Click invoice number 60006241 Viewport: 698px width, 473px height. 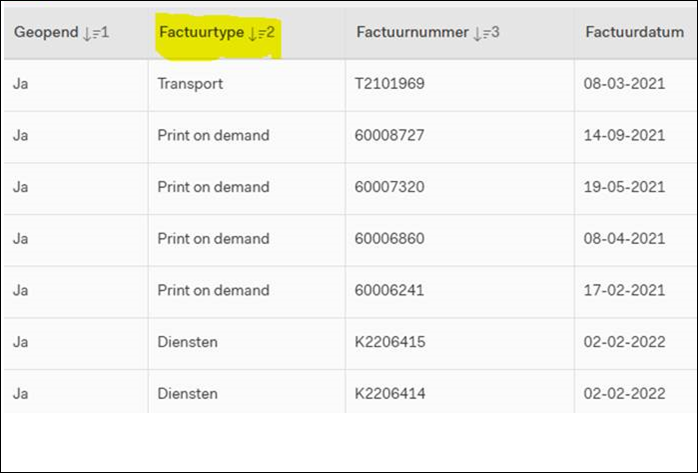390,290
